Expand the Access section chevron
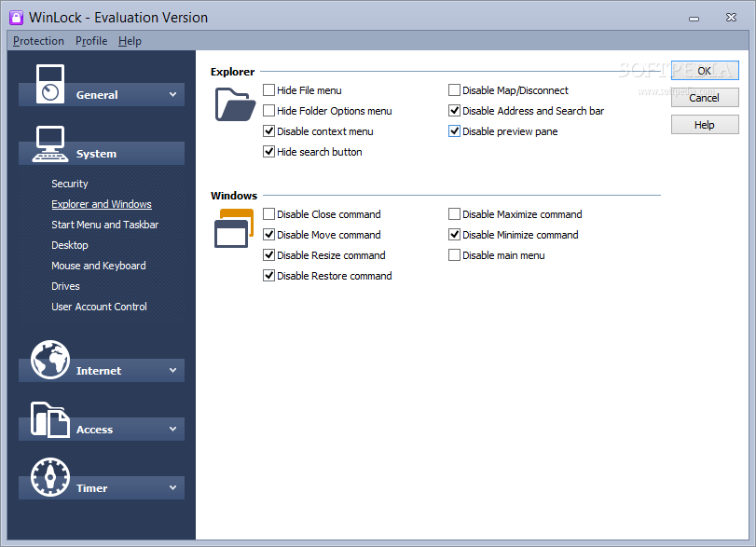Screen dimensions: 756x547 [172, 429]
